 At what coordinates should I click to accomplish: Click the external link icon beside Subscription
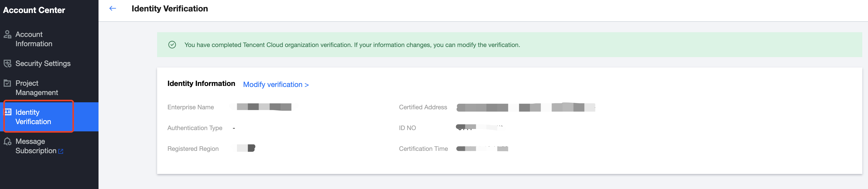pos(61,151)
